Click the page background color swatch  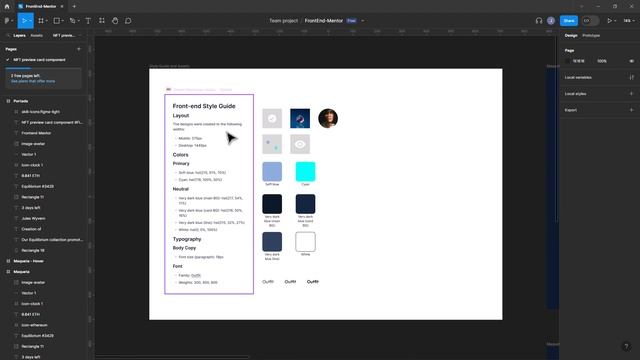coord(568,61)
